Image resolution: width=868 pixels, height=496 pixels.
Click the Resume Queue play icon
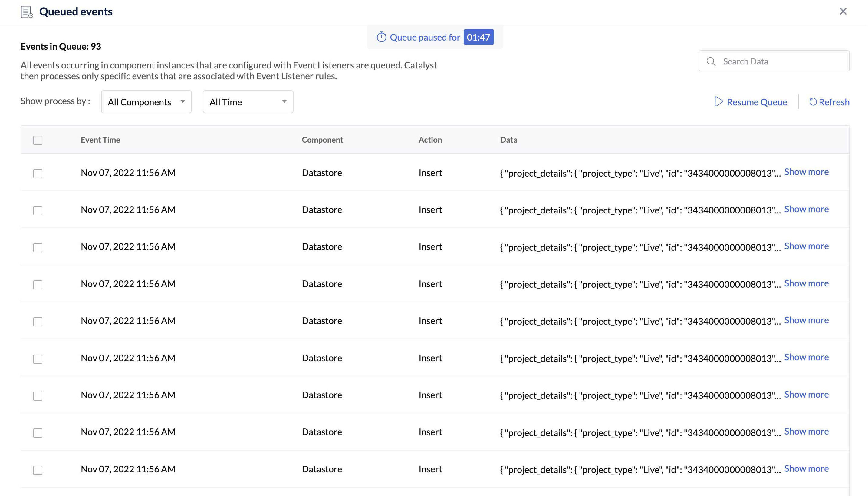coord(718,102)
